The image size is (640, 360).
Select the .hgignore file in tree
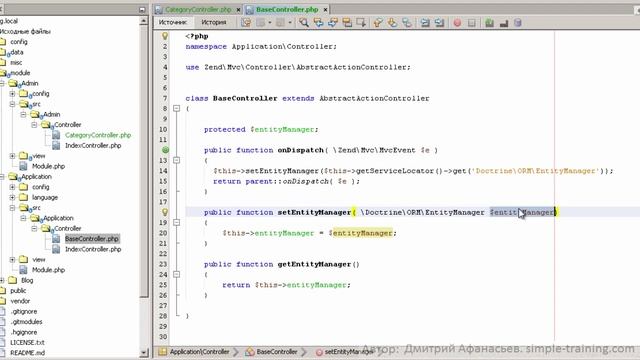[x=24, y=332]
